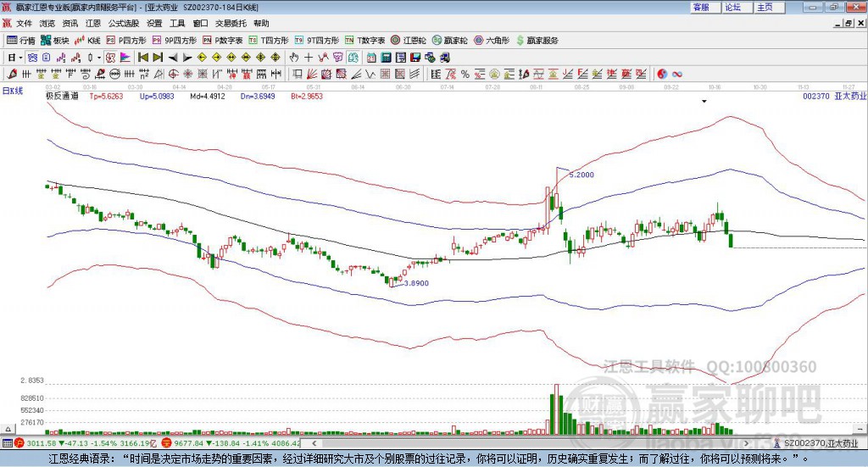Select the red crosshair circle tool
This screenshot has width=868, height=467.
tap(173, 74)
